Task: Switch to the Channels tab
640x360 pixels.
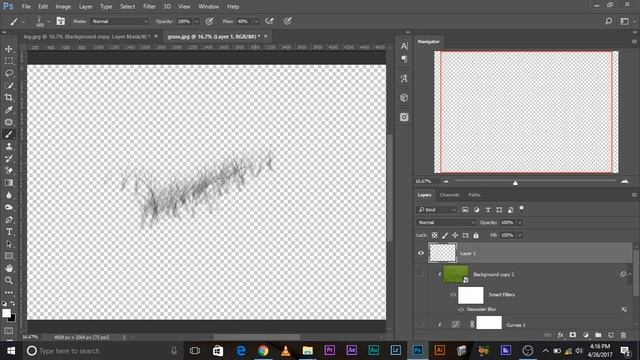Action: tap(449, 195)
